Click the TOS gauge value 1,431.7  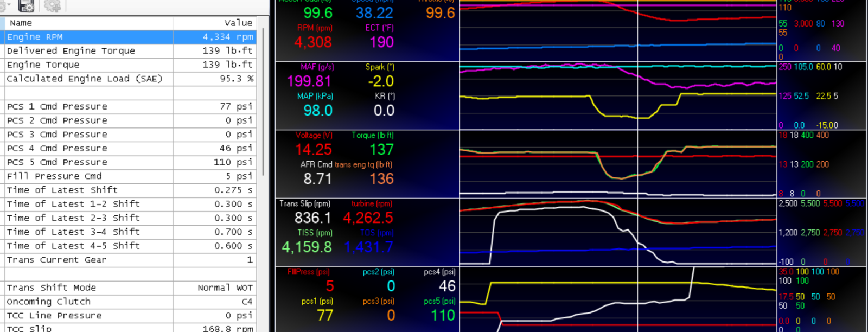pyautogui.click(x=368, y=247)
